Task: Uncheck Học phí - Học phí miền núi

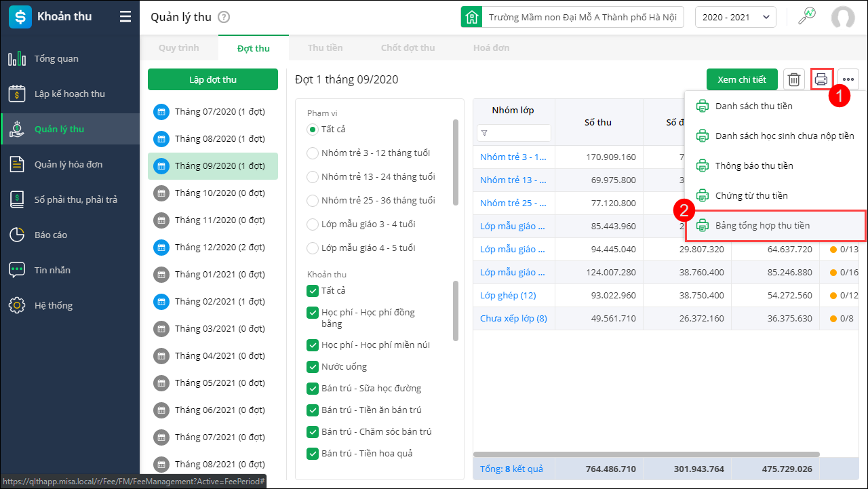Action: (313, 345)
